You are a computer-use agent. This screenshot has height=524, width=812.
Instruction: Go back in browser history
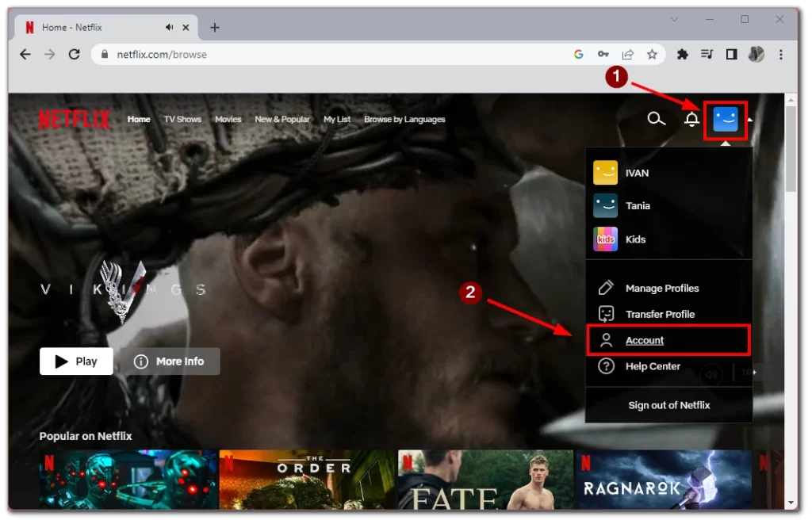[x=25, y=55]
